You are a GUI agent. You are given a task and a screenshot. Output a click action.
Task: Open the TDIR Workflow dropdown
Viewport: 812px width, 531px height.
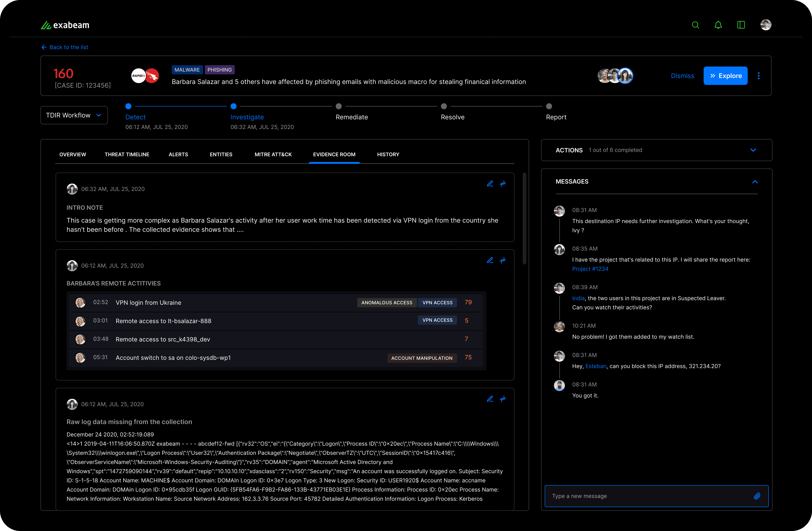pos(74,115)
